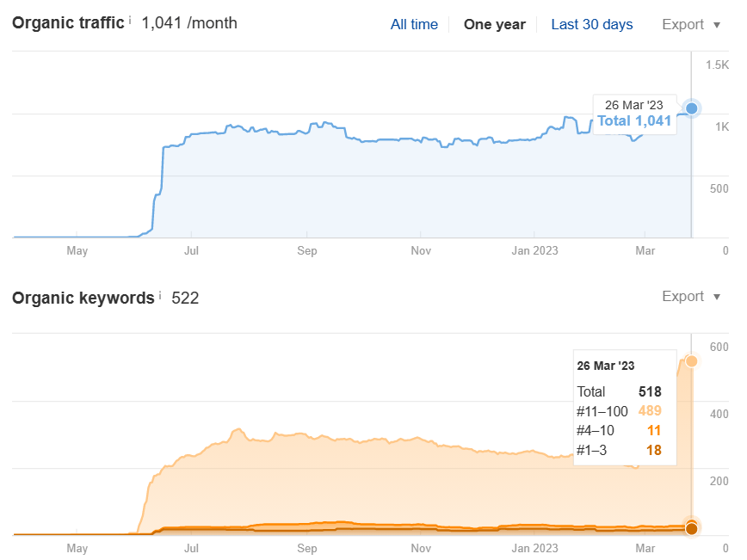Click the light orange marker atop keywords chart
The height and width of the screenshot is (560, 747).
click(691, 360)
